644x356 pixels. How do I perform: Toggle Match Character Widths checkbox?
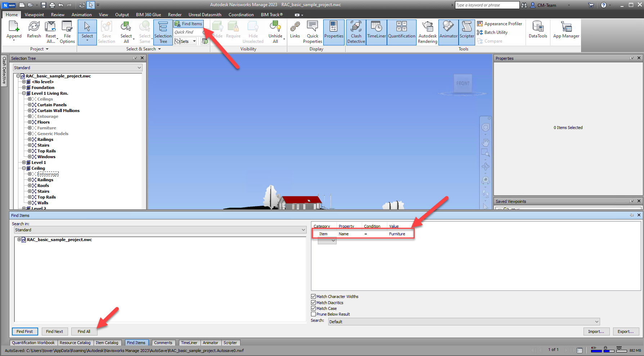pyautogui.click(x=313, y=297)
